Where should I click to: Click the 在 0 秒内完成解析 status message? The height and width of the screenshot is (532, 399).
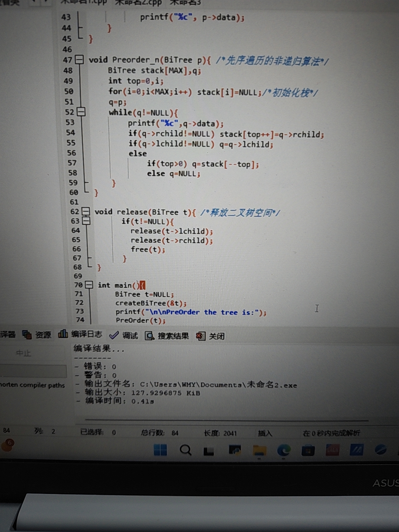click(x=331, y=433)
